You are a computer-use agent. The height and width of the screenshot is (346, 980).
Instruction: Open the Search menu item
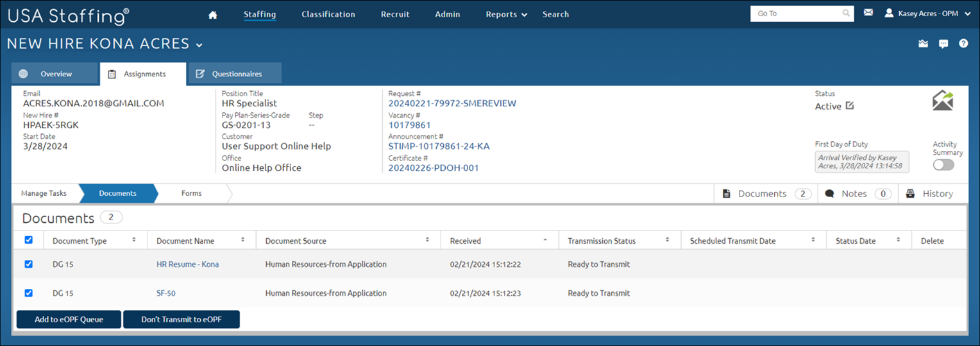coord(555,14)
